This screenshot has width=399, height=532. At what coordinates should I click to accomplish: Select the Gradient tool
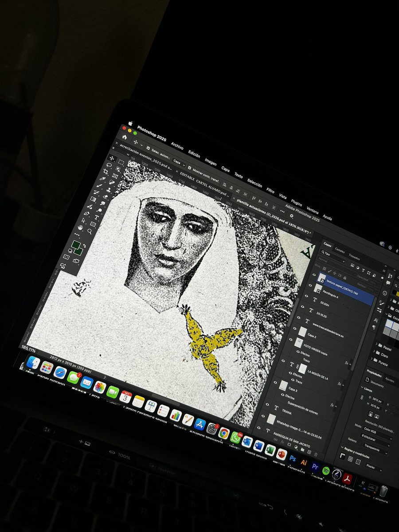coord(93,199)
